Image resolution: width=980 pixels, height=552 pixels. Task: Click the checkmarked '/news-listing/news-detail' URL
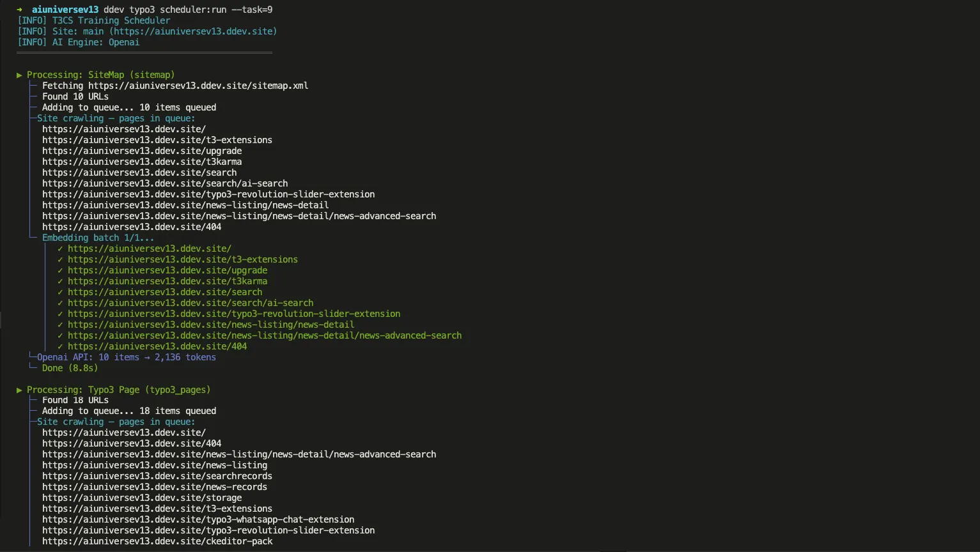[x=211, y=325]
